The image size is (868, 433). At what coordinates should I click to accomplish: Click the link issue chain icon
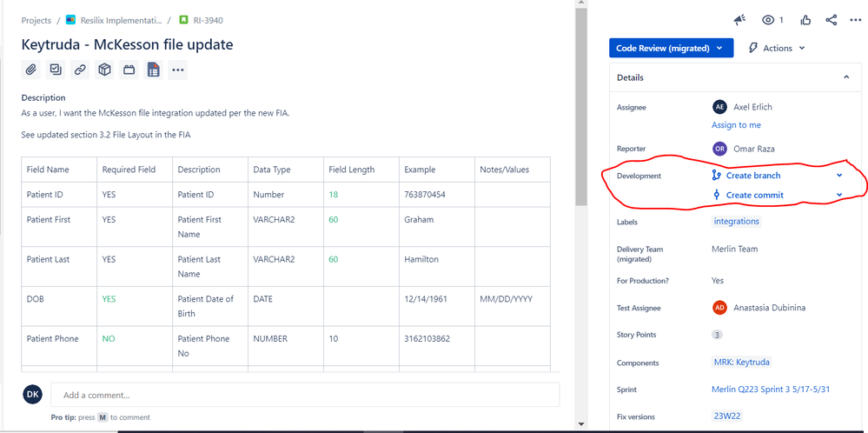click(x=80, y=70)
